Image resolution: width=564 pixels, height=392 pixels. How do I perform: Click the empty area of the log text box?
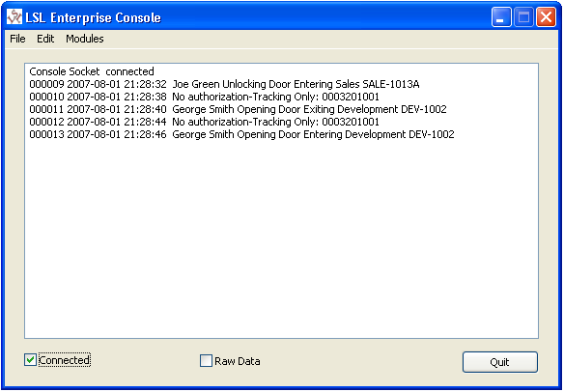click(281, 238)
